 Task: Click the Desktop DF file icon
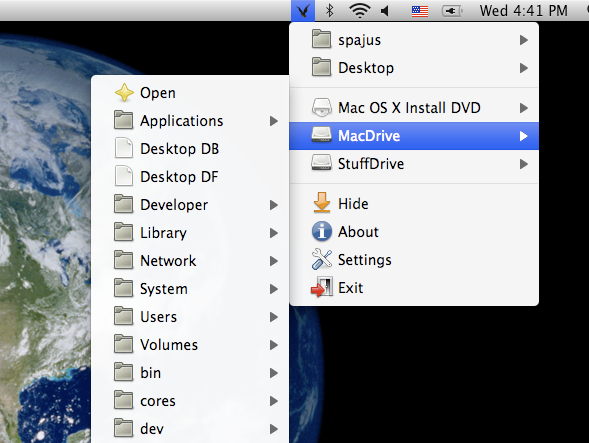point(124,176)
